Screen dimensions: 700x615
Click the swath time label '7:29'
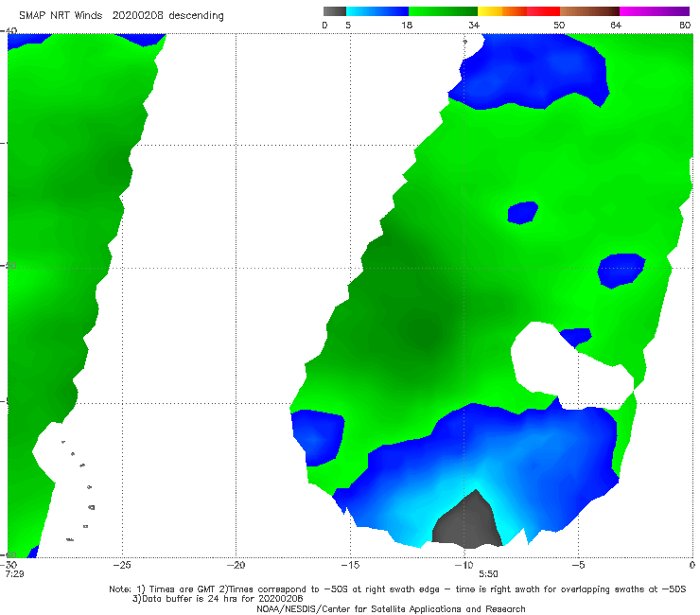click(14, 573)
